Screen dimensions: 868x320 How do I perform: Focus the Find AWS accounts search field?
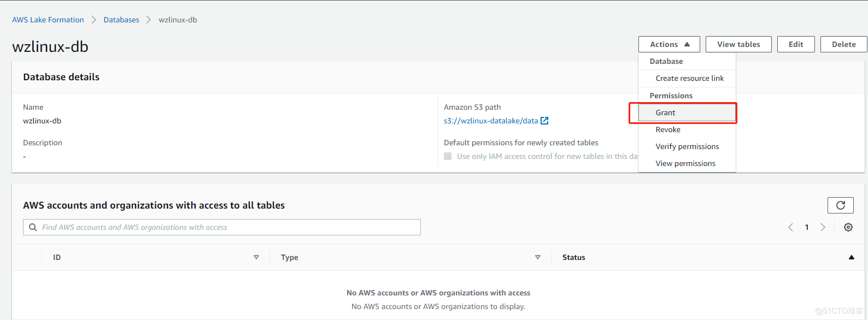coord(222,227)
